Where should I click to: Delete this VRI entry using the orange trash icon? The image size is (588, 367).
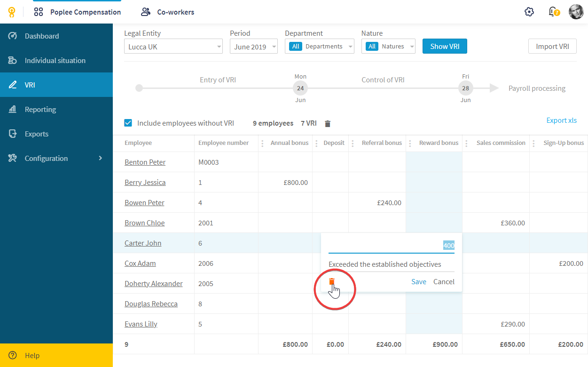(x=332, y=281)
